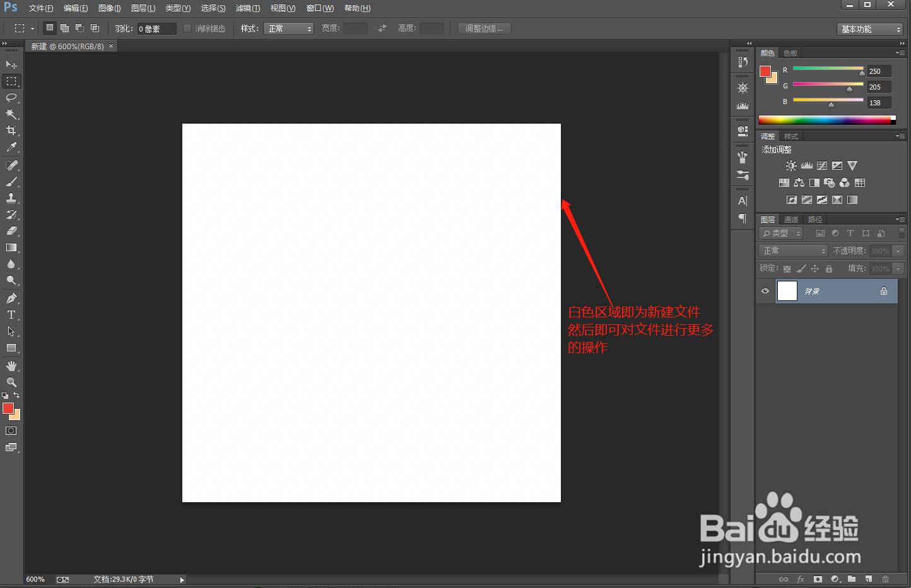Click the toolbox foreground color swatch
This screenshot has height=588, width=911.
click(x=8, y=408)
